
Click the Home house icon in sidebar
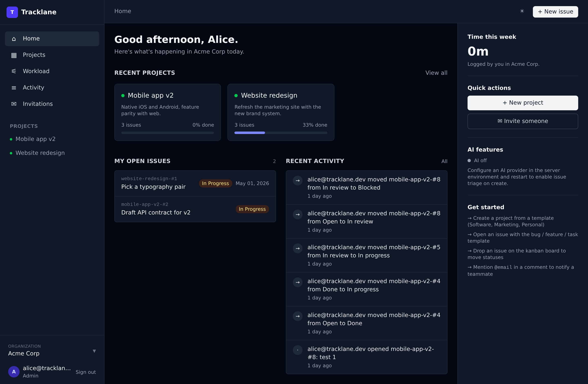pyautogui.click(x=14, y=39)
